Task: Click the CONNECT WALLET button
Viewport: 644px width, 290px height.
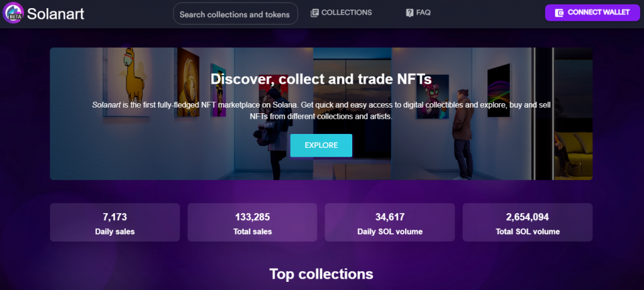Action: click(592, 13)
